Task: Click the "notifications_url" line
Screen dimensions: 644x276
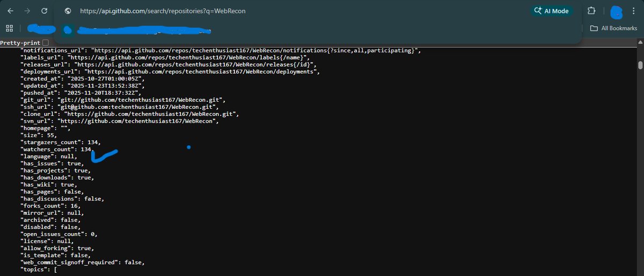Action: (x=220, y=50)
